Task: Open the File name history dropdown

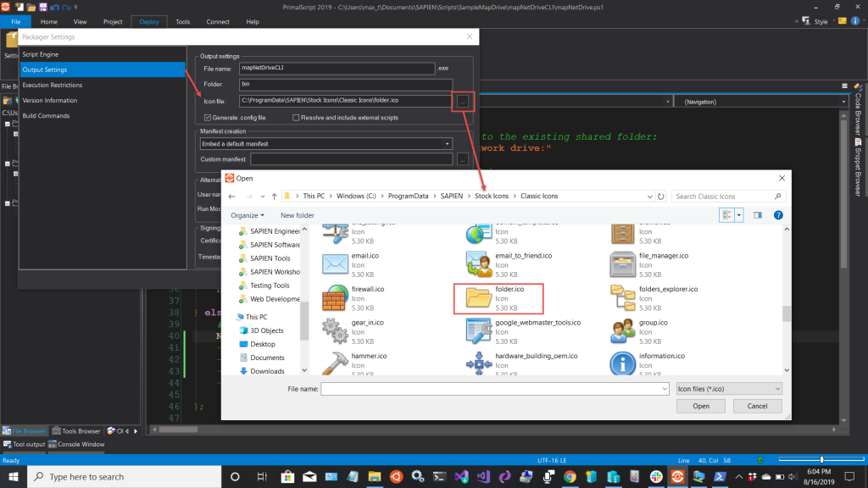Action: tap(665, 389)
